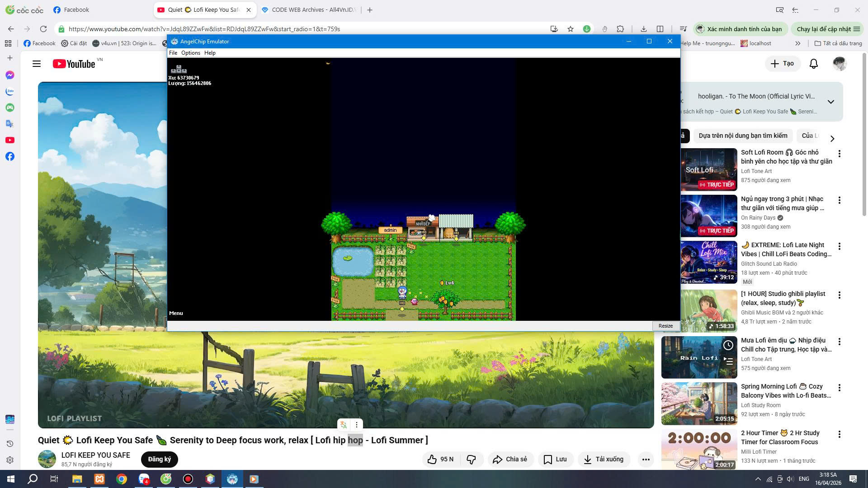The height and width of the screenshot is (488, 868).
Task: Open the Options menu in AngelChip Emulator
Action: [x=190, y=53]
